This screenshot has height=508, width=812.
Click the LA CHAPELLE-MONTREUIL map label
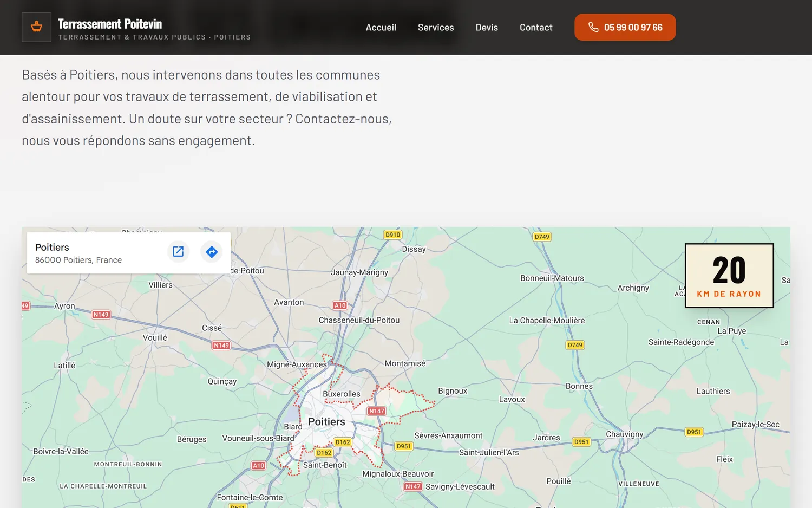(103, 486)
